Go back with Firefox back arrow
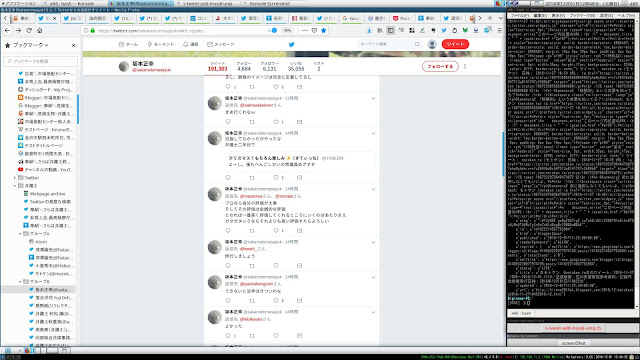 7,31
